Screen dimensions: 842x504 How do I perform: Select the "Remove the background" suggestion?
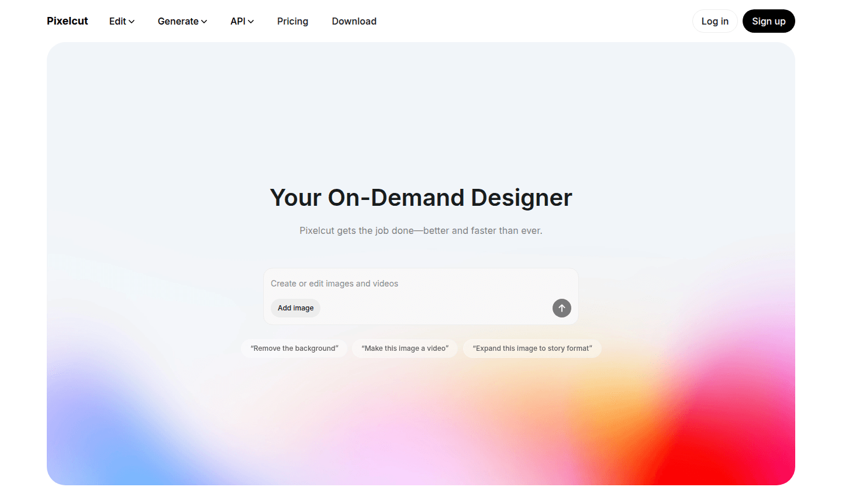click(x=294, y=348)
